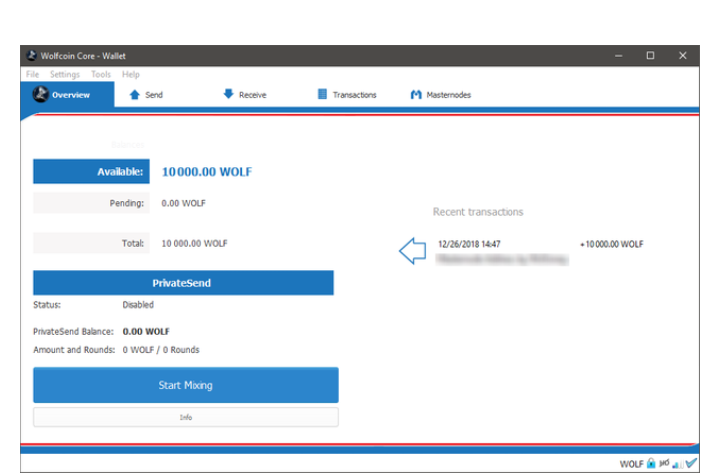Open the Masternodes tab
This screenshot has width=719, height=474.
441,95
